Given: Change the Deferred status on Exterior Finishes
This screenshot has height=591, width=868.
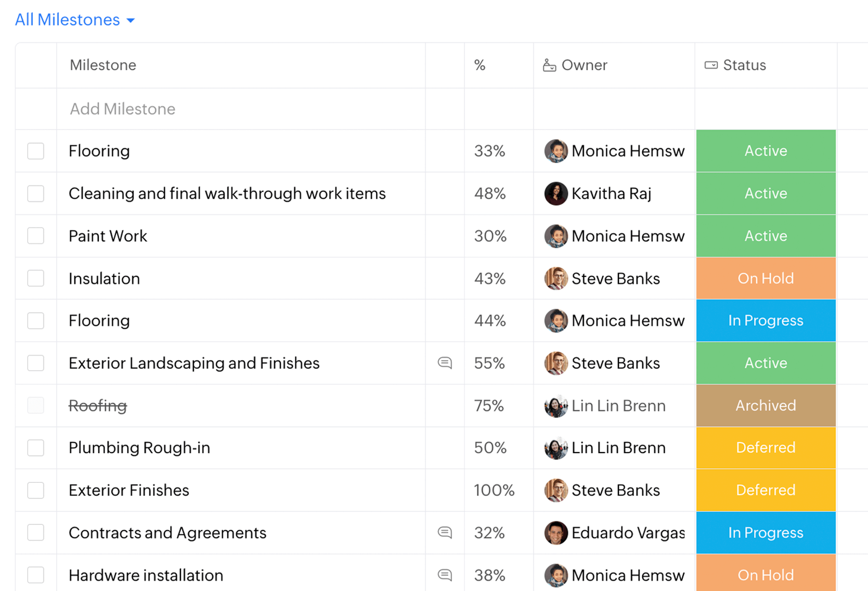Looking at the screenshot, I should click(x=766, y=490).
